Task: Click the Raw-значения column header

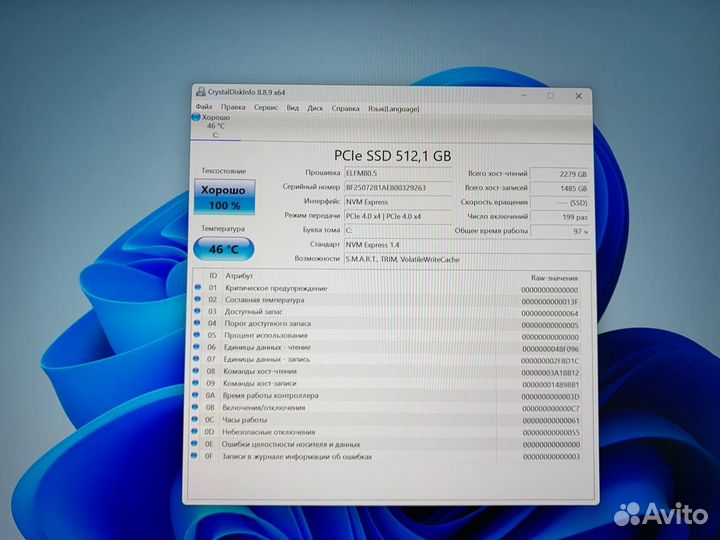Action: (554, 278)
